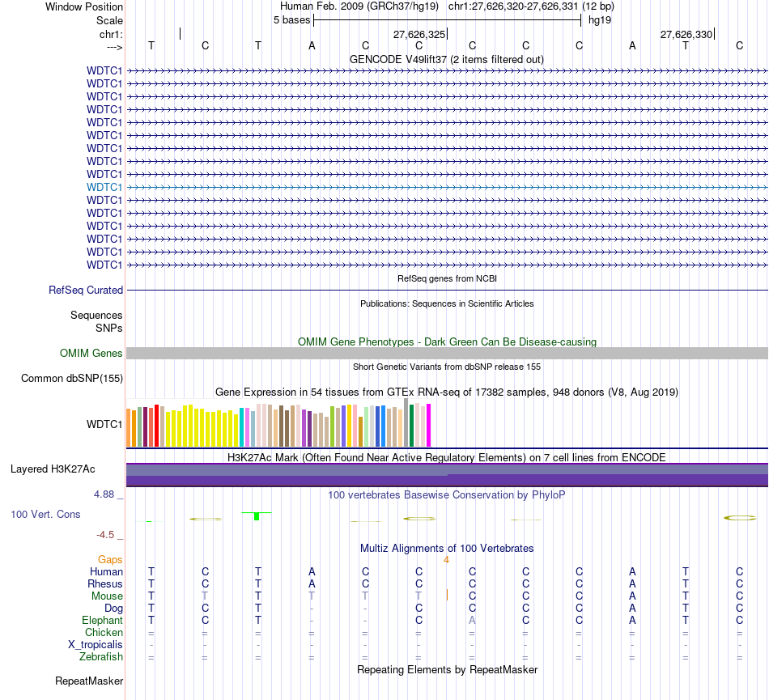This screenshot has height=700, width=769.
Task: Open 100 vertebrates Basewise Conservation title
Action: click(447, 495)
